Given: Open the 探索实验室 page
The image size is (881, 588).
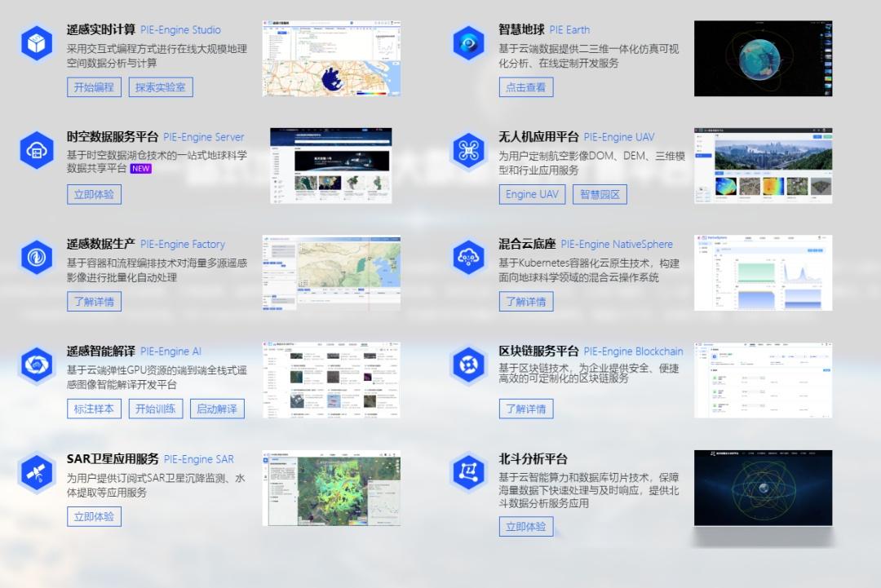Looking at the screenshot, I should pos(162,87).
